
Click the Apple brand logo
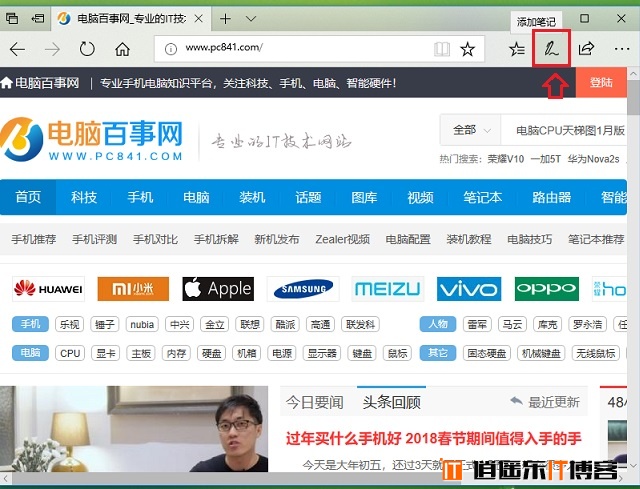click(x=218, y=289)
